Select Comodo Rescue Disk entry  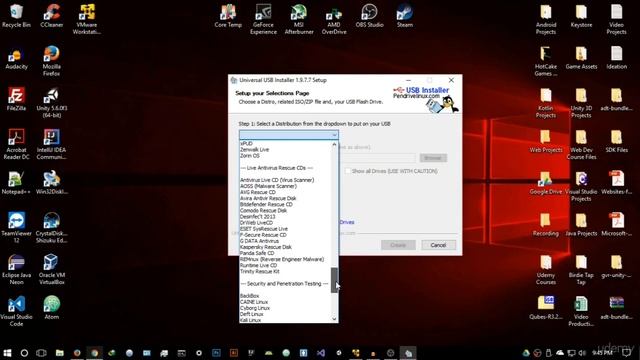[x=263, y=210]
